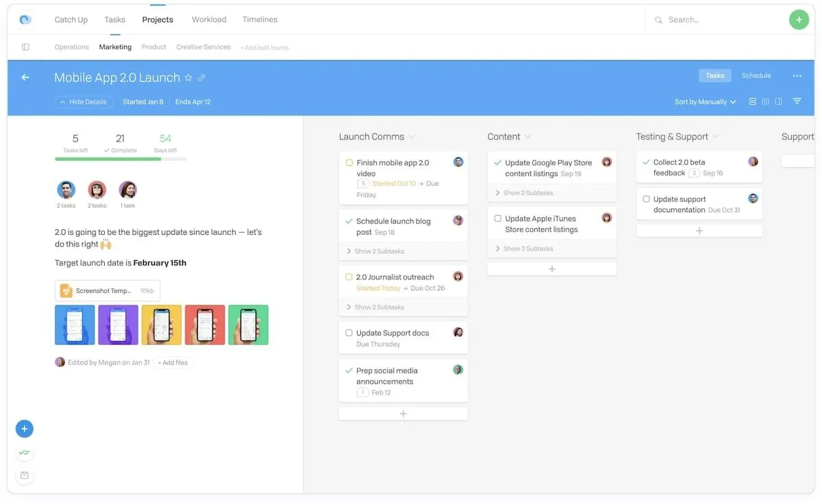
Task: Click the blue plus button at bottom left
Action: [25, 429]
